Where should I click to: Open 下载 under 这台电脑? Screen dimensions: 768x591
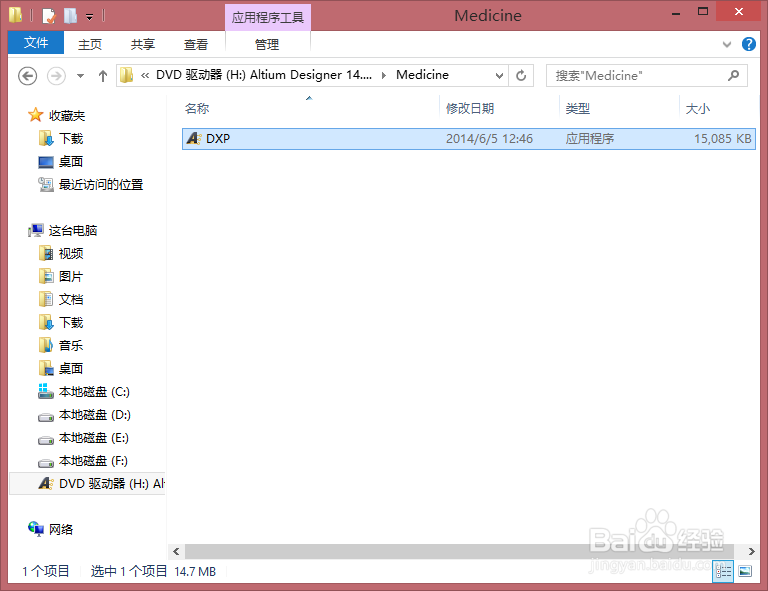tap(71, 323)
